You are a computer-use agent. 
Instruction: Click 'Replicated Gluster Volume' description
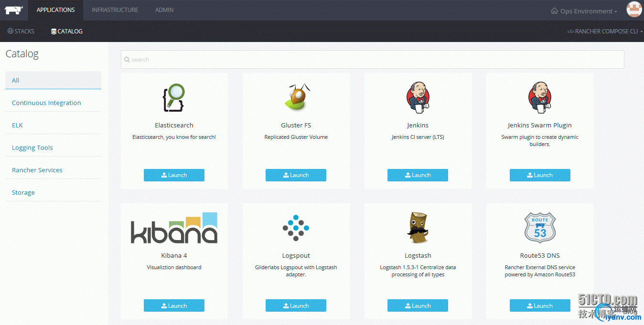click(x=296, y=137)
